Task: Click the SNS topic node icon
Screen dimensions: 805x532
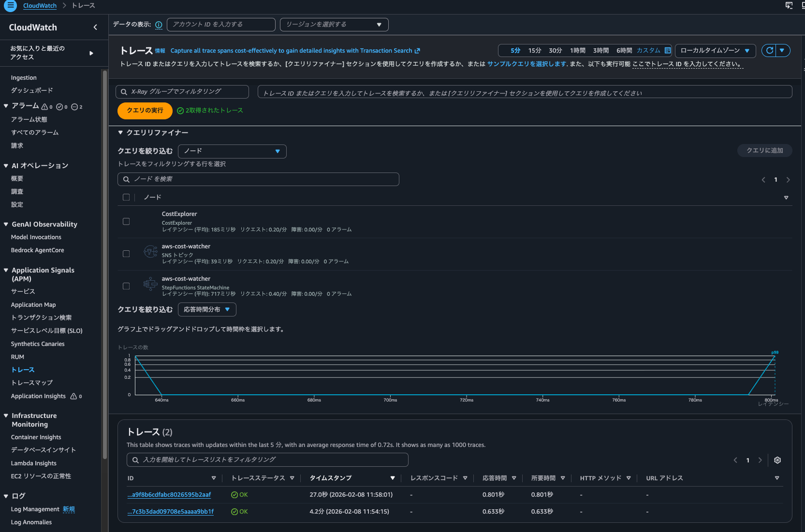Action: (150, 252)
